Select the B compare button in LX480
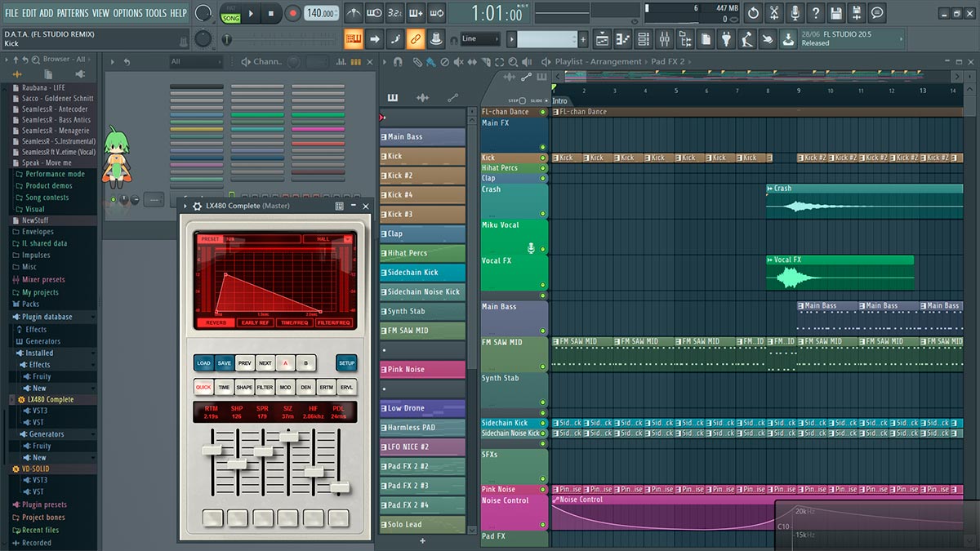Image resolution: width=980 pixels, height=551 pixels. [x=306, y=363]
